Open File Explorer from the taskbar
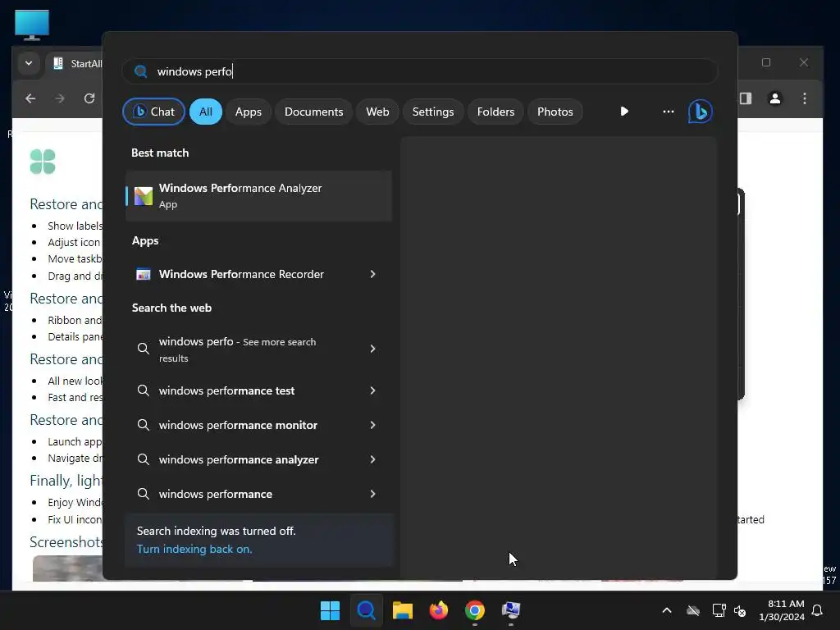This screenshot has height=630, width=840. 402,610
